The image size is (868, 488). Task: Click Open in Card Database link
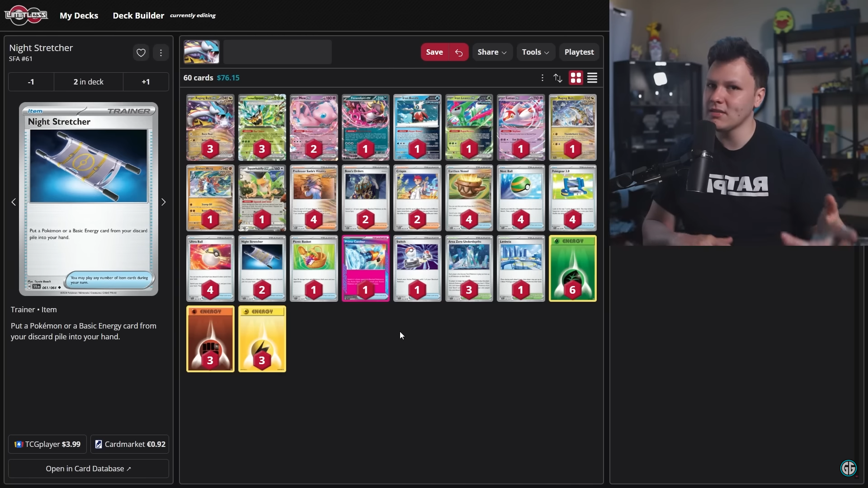89,469
